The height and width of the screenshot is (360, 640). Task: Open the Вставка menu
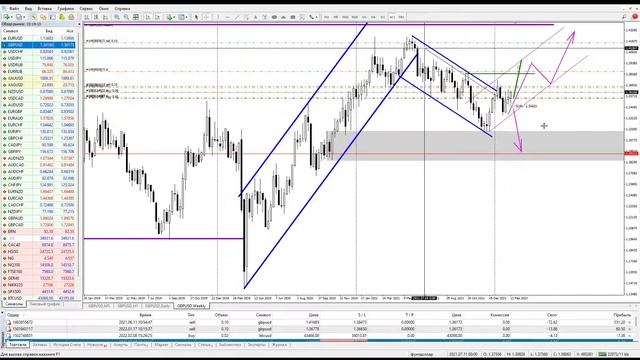click(44, 9)
